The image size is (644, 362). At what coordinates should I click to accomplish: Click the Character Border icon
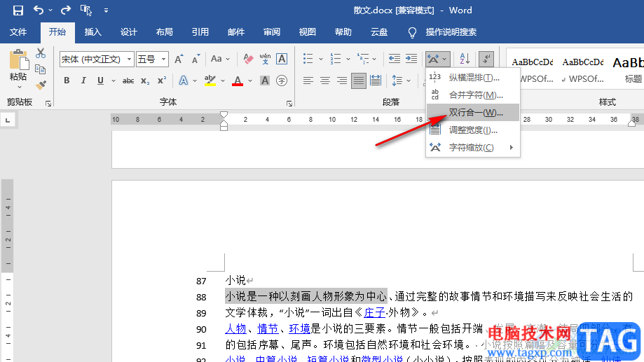[282, 59]
